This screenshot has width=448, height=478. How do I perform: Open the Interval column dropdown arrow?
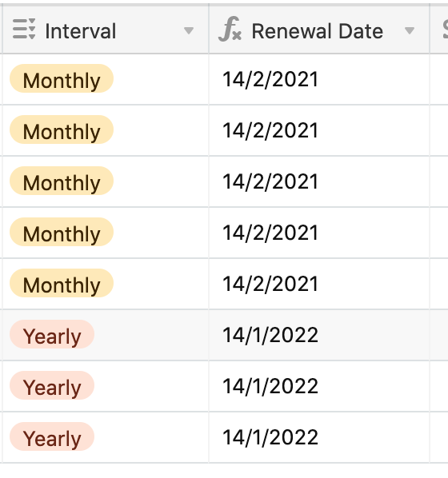point(189,30)
